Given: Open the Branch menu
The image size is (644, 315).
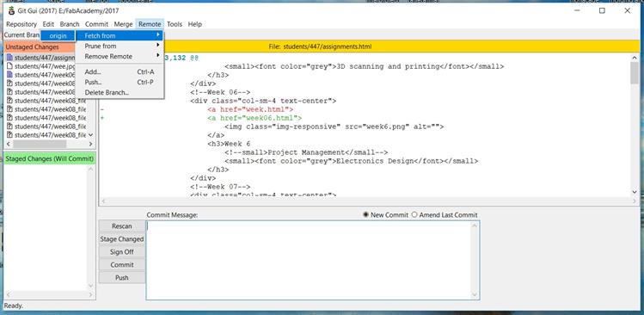Looking at the screenshot, I should click(x=70, y=24).
